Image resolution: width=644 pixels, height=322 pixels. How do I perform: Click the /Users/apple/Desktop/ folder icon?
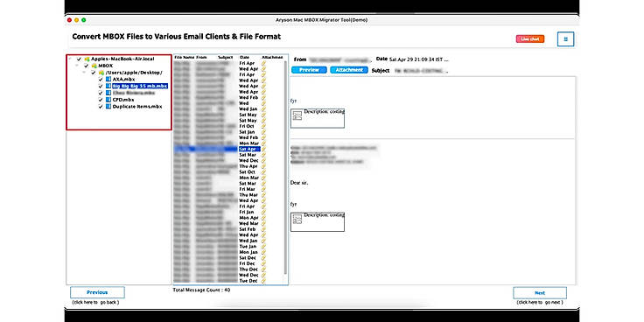coord(101,73)
